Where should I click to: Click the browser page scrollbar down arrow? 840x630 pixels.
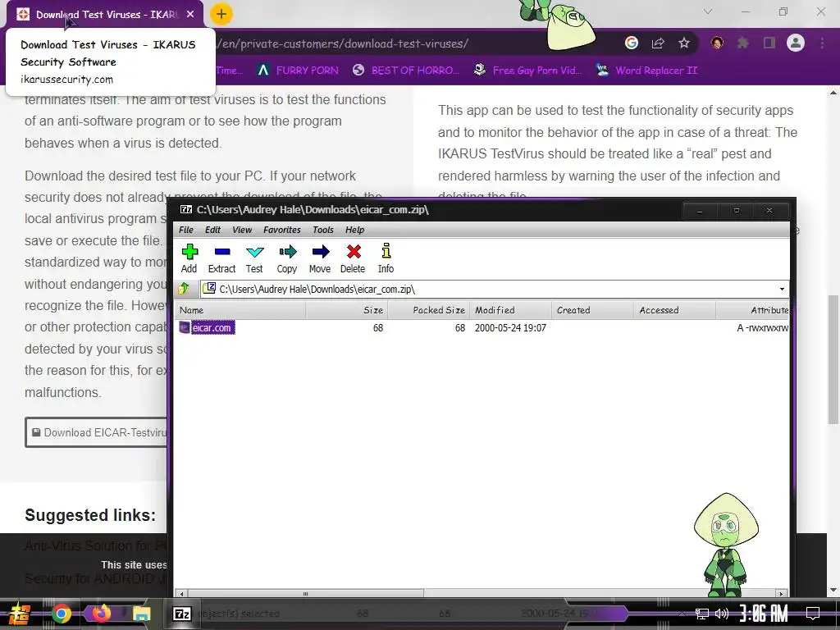[833, 591]
